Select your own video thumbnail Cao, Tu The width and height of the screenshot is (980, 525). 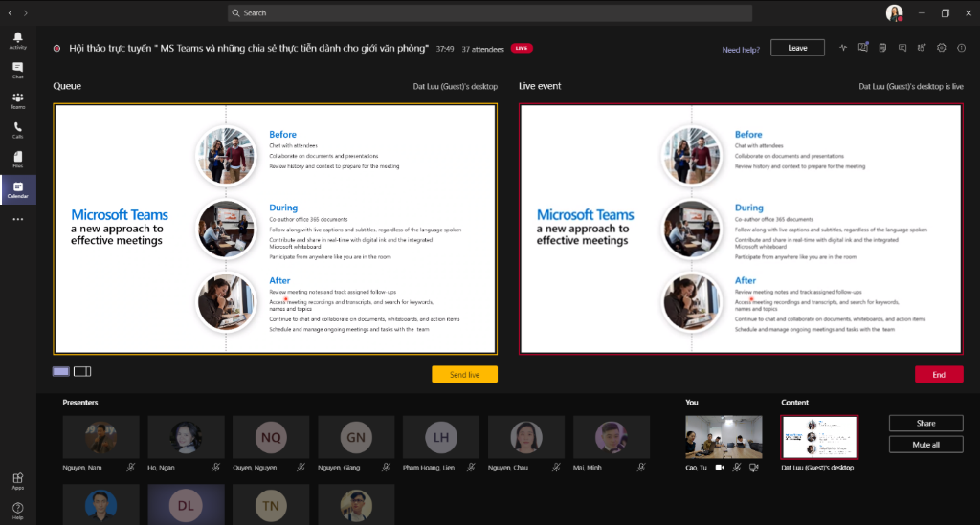pos(724,437)
